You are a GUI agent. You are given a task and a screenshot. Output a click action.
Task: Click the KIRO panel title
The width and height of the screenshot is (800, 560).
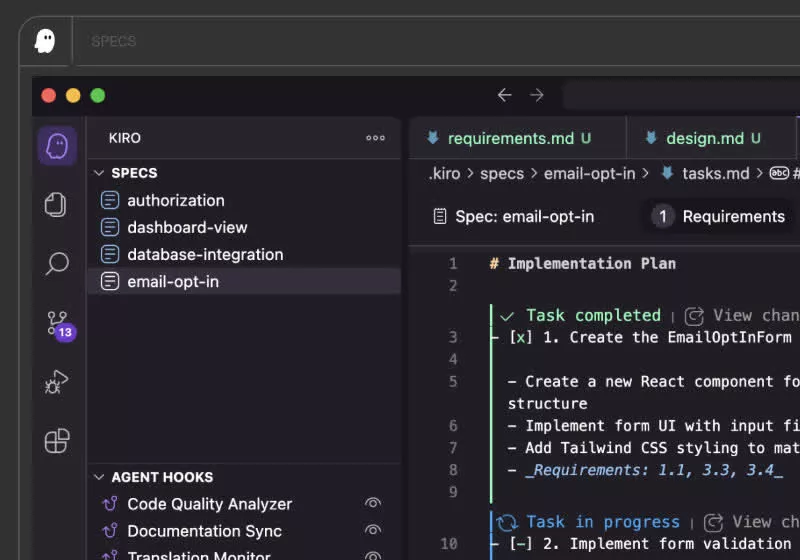pos(124,138)
